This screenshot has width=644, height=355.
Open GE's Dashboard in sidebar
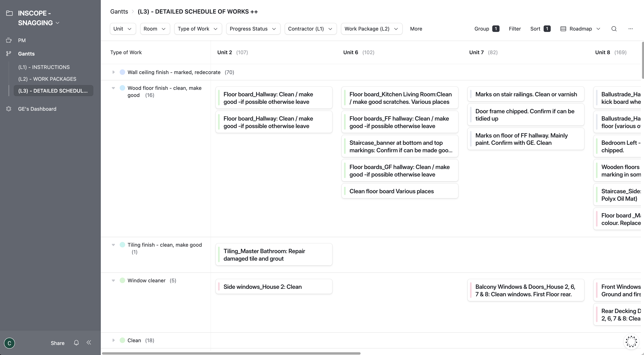37,109
